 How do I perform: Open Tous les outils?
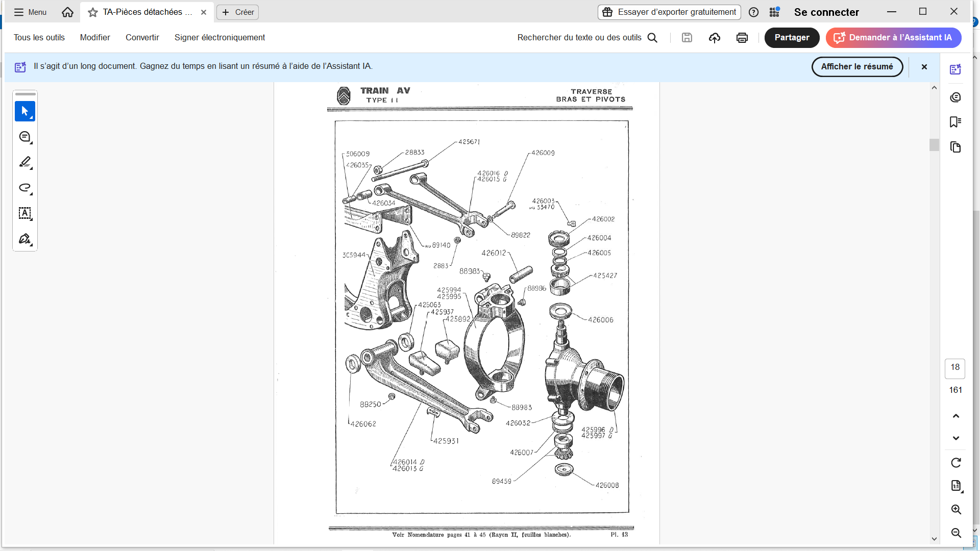click(39, 38)
